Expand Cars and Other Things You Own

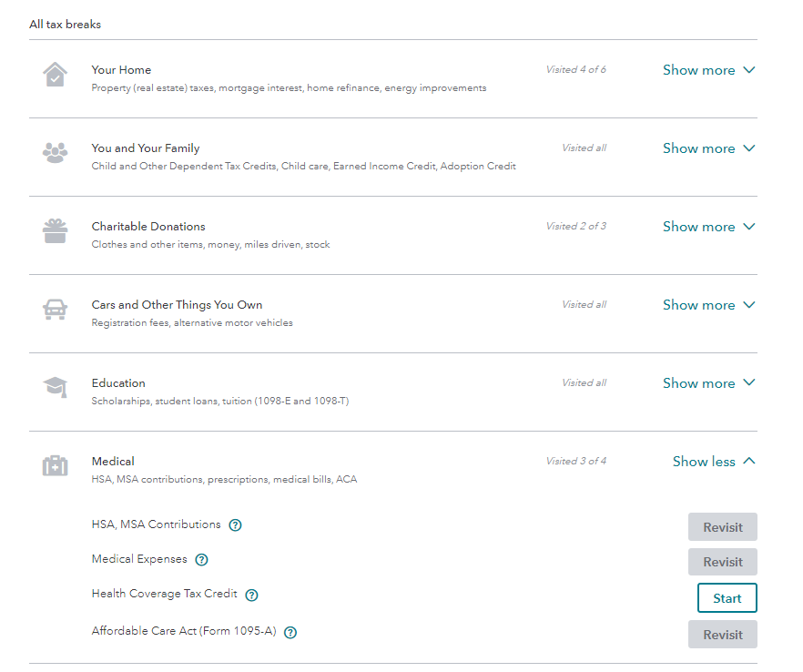pyautogui.click(x=708, y=305)
